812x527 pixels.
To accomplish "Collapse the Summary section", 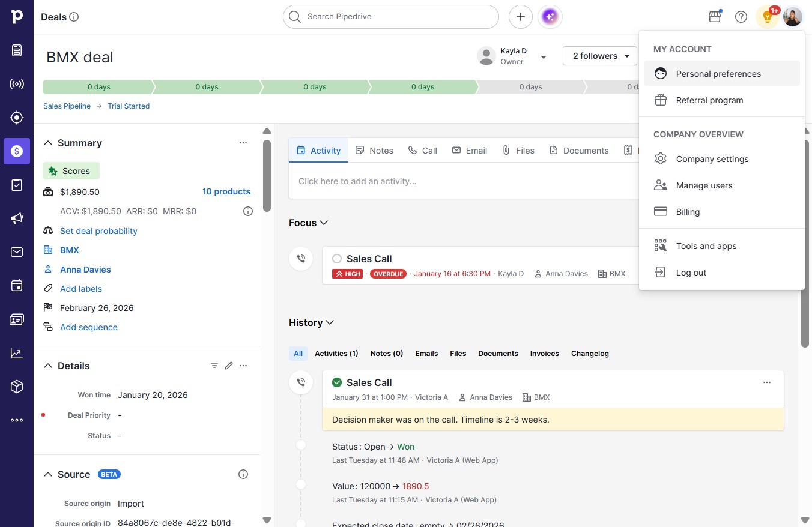I will click(x=48, y=143).
